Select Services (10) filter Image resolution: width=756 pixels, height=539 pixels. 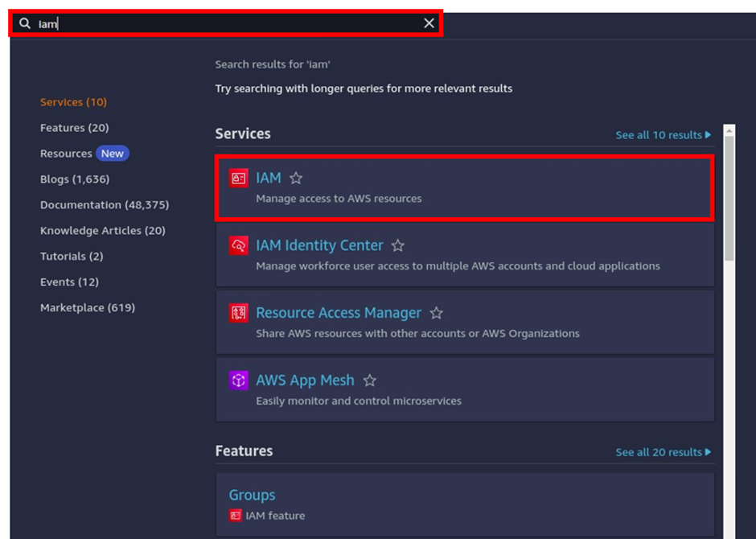73,102
